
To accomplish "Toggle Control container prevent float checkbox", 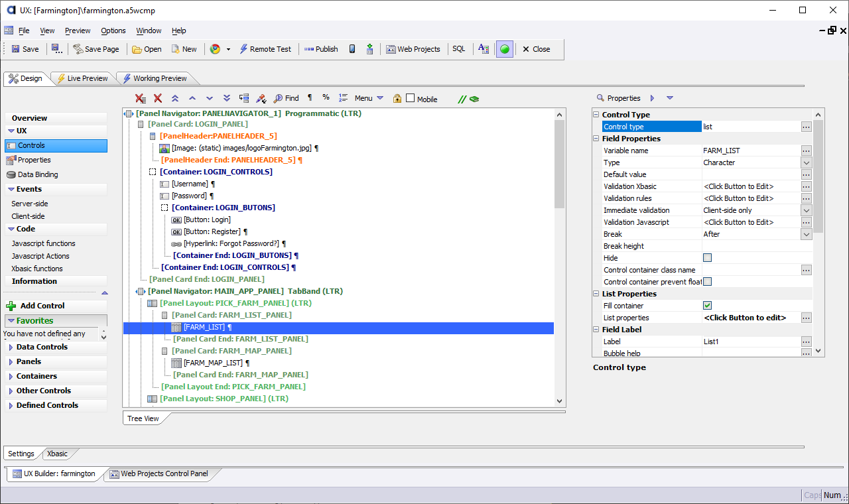I will (x=707, y=282).
